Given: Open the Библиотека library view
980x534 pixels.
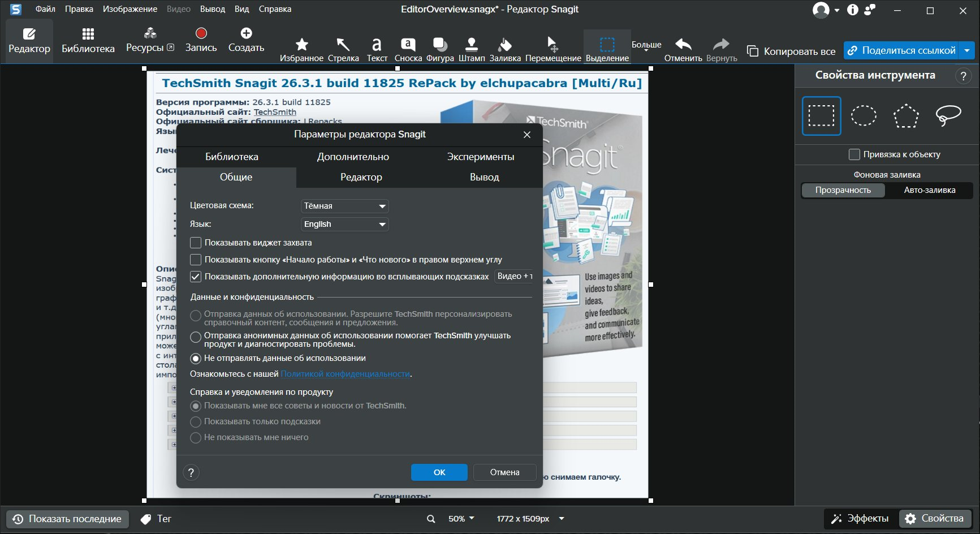Looking at the screenshot, I should point(88,41).
